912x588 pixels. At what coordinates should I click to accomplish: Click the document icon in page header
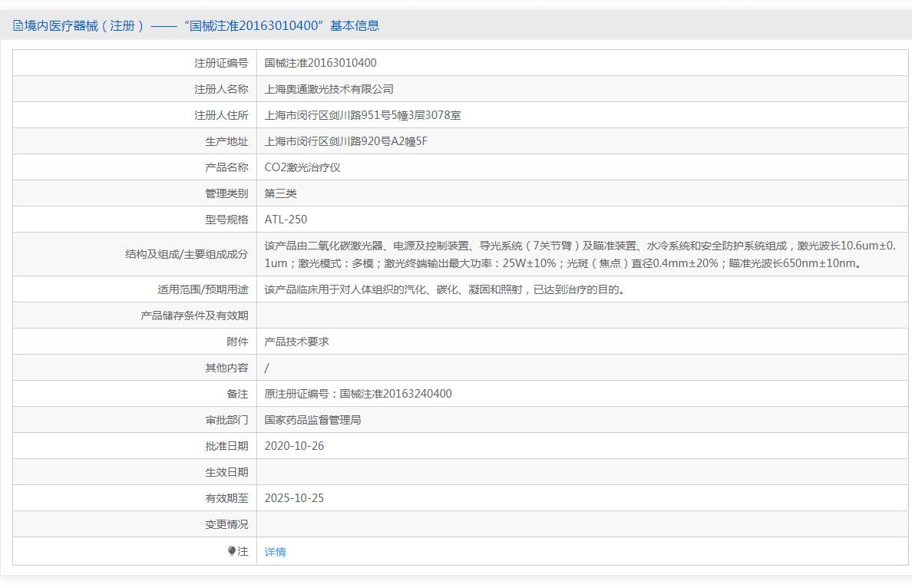pyautogui.click(x=18, y=25)
